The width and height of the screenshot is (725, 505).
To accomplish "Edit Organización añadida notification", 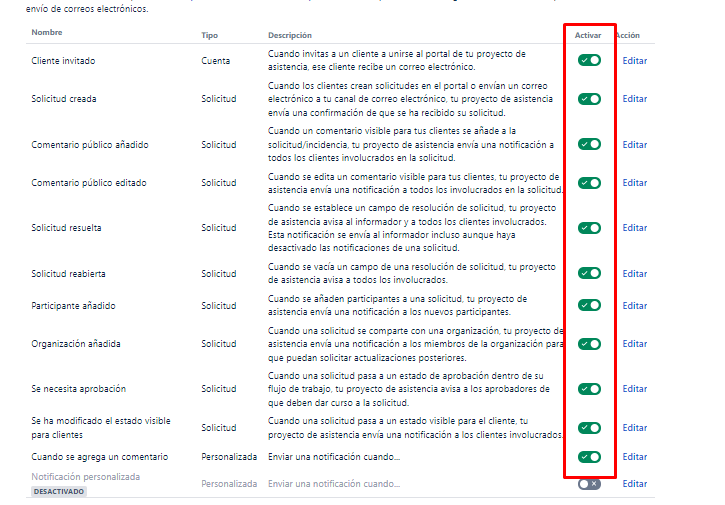I will (634, 344).
